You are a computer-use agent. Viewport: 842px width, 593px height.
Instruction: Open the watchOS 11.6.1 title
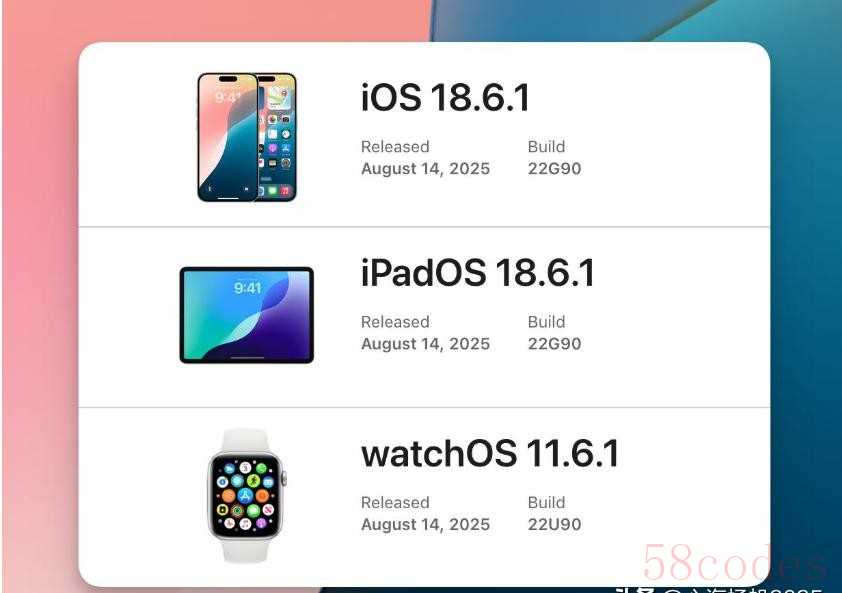coord(490,453)
